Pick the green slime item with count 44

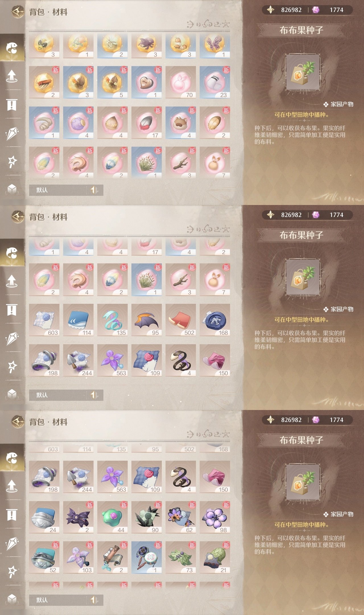tap(112, 517)
